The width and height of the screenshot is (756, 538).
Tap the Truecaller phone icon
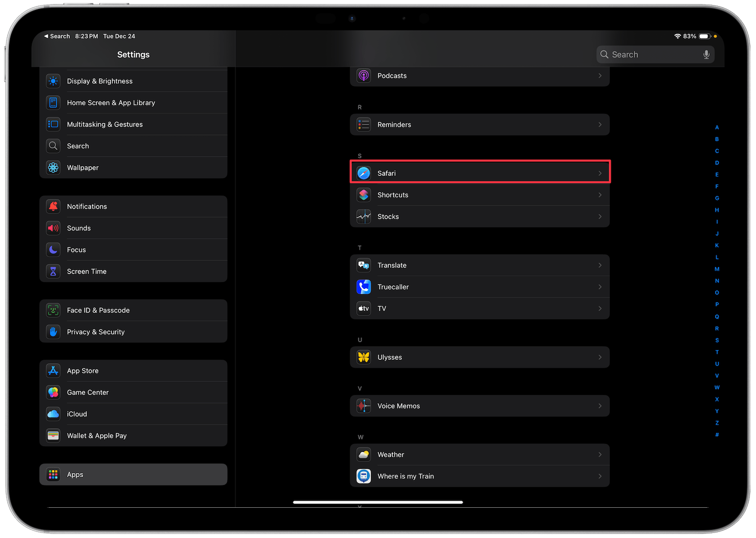coord(363,287)
